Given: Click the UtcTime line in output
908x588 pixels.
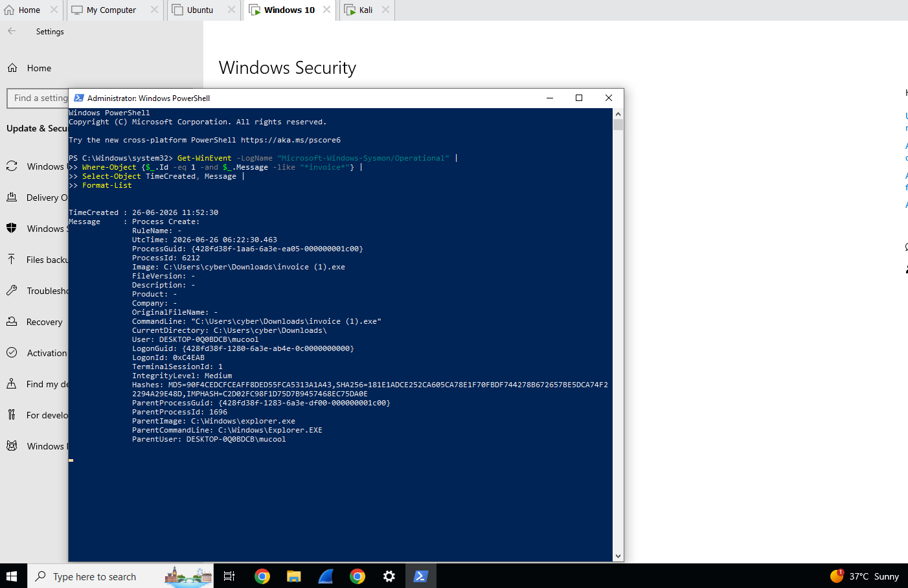Looking at the screenshot, I should [205, 240].
